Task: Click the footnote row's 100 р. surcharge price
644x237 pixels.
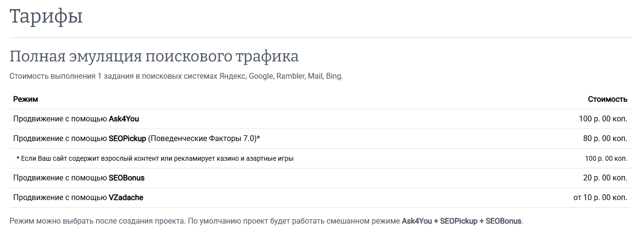Action: pos(606,158)
